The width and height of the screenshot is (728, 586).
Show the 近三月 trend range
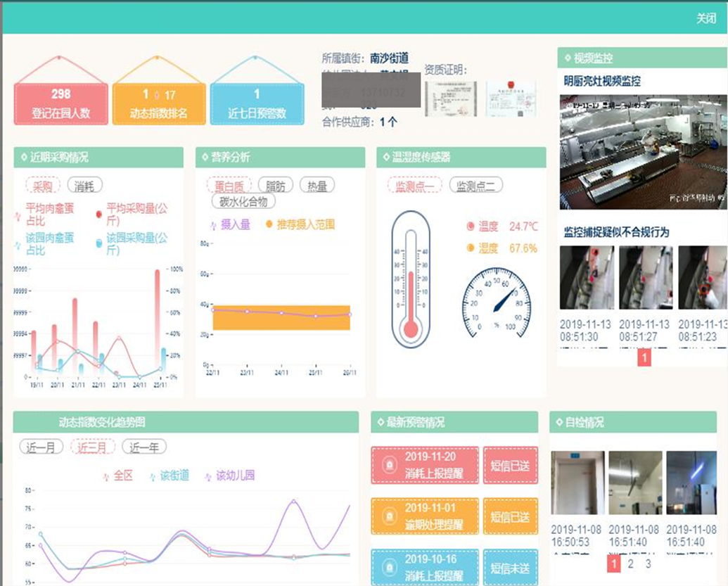pyautogui.click(x=92, y=447)
